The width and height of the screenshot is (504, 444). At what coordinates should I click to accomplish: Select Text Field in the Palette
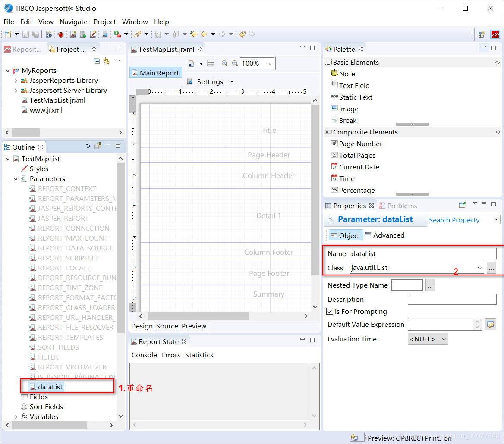click(350, 85)
